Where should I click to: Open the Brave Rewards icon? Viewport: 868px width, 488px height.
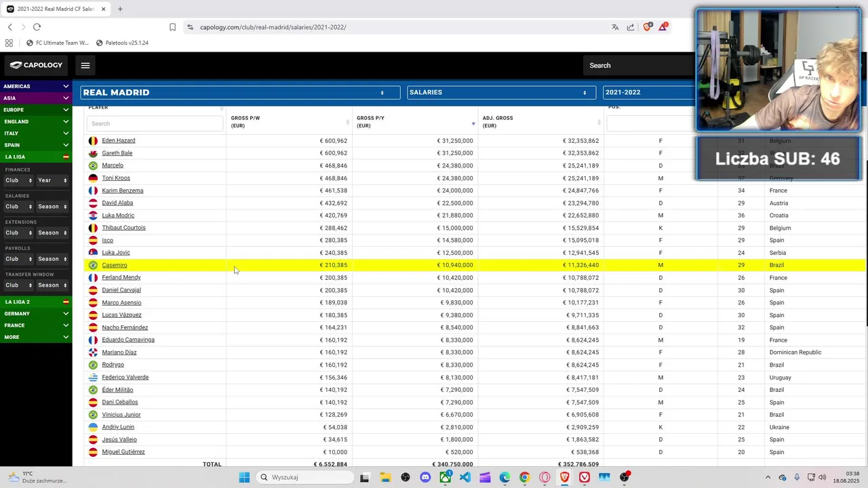(x=663, y=27)
